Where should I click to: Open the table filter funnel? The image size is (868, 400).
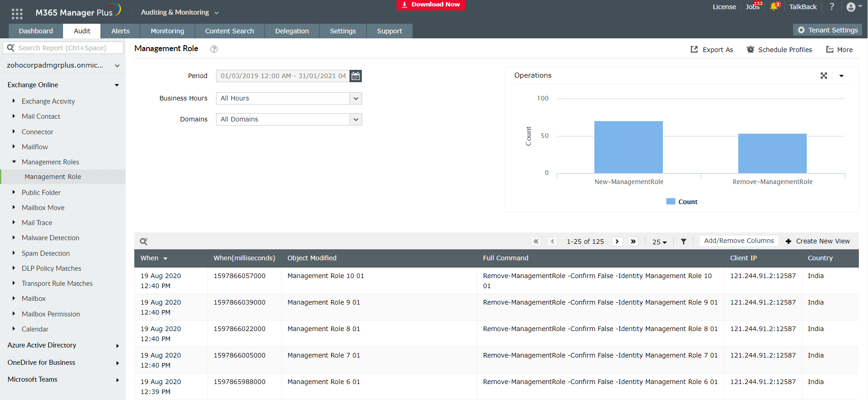(x=683, y=242)
